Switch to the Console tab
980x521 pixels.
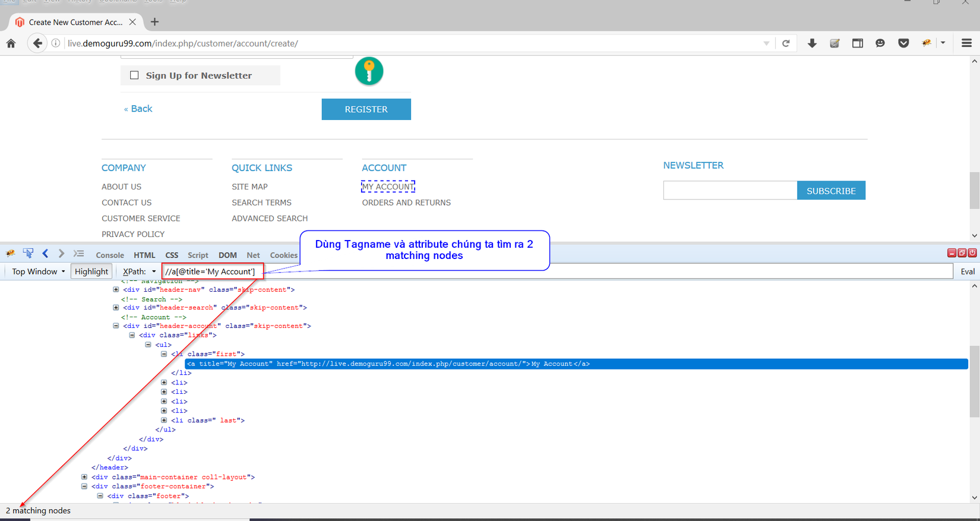click(x=110, y=255)
